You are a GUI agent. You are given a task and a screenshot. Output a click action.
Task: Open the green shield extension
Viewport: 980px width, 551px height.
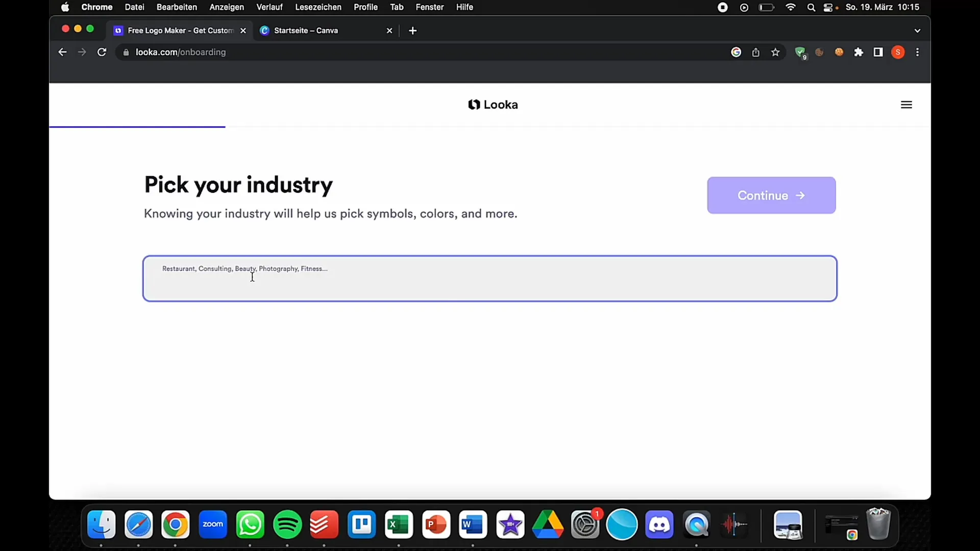(800, 53)
